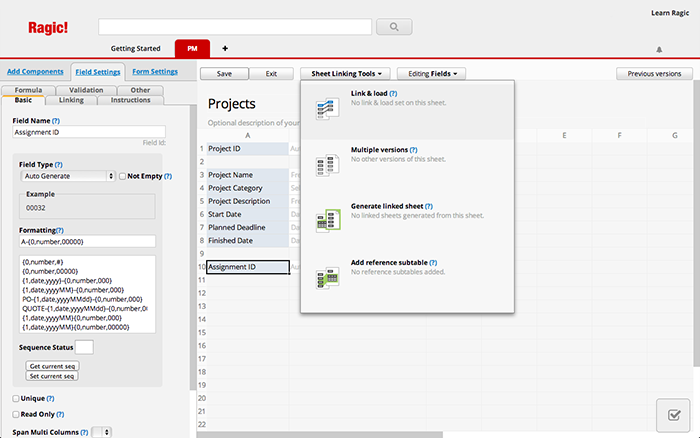Add a new tab with plus icon
Viewport: 700px width, 438px height.
tap(224, 48)
